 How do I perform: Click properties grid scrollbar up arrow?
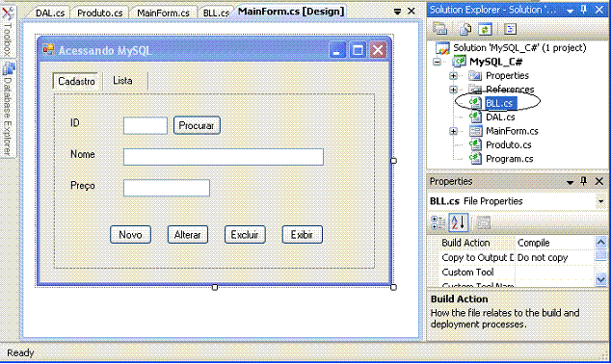[x=600, y=243]
